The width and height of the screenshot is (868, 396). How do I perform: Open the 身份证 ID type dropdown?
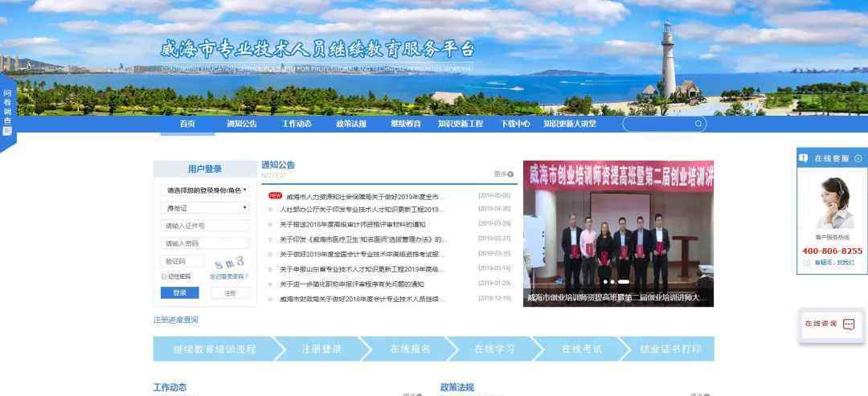click(205, 208)
